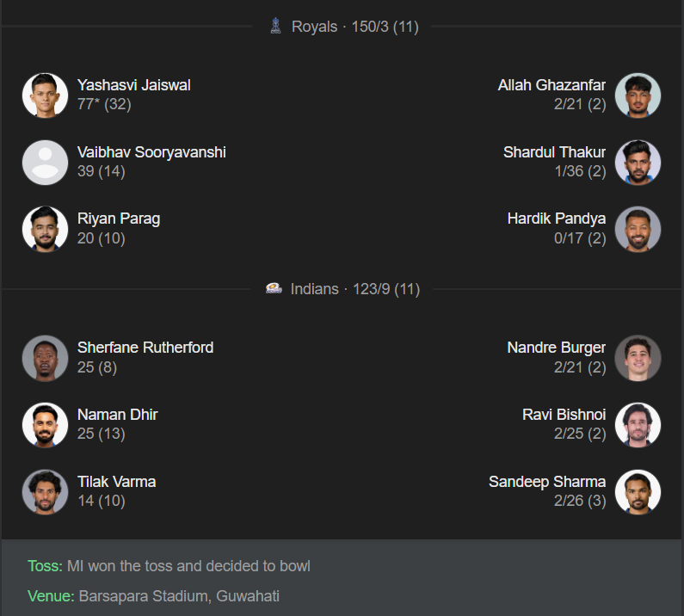The height and width of the screenshot is (616, 684).
Task: Click Hardik Pandya's player photo
Action: pyautogui.click(x=638, y=229)
